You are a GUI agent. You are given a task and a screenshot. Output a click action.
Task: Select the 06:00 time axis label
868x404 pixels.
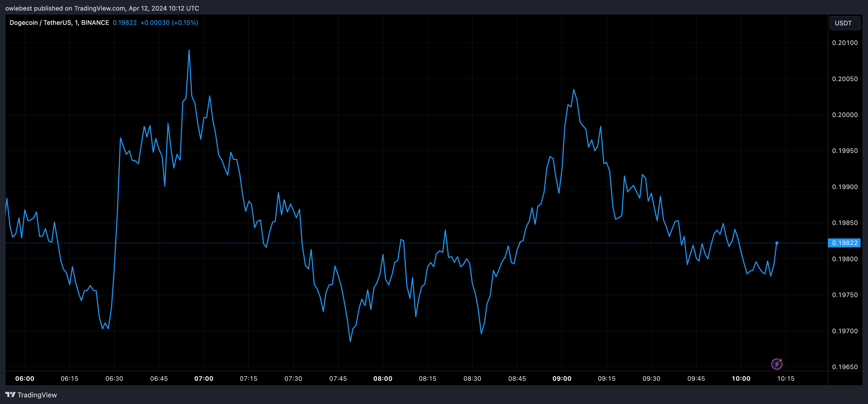tap(25, 378)
